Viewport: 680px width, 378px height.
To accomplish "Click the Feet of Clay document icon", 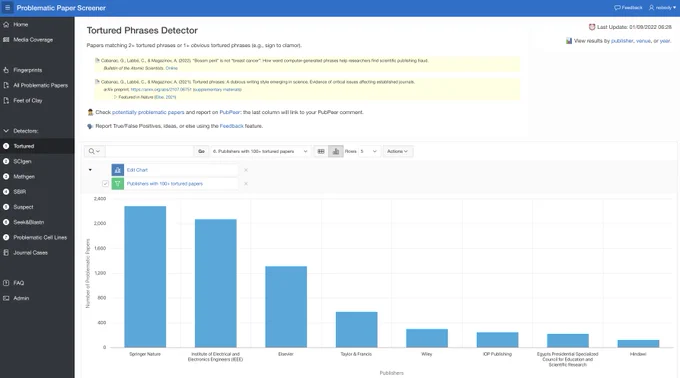I will pos(6,101).
